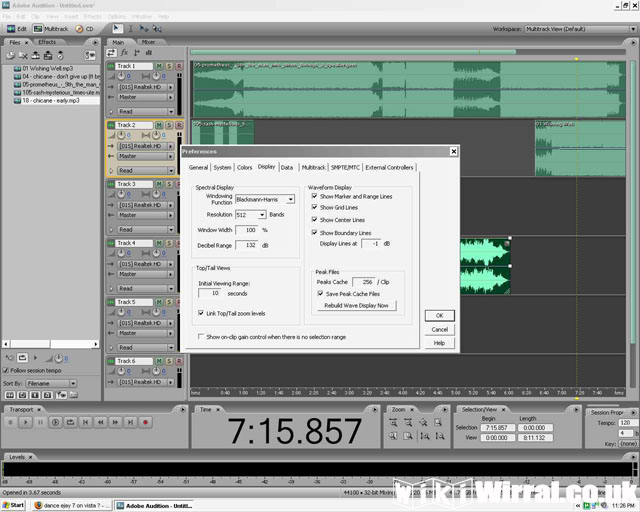
Task: Enable on-clip gain control checkbox
Action: [201, 336]
